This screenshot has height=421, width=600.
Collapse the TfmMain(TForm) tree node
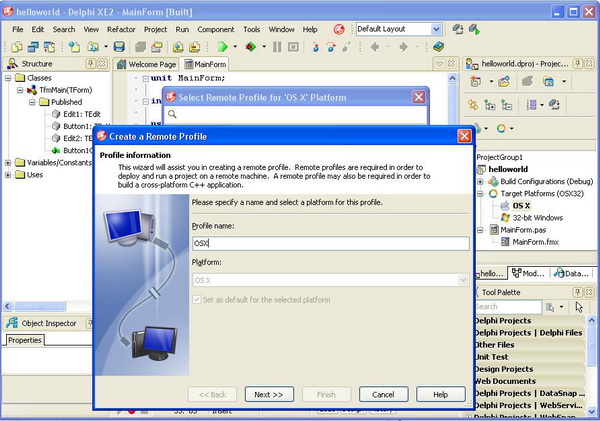point(20,90)
